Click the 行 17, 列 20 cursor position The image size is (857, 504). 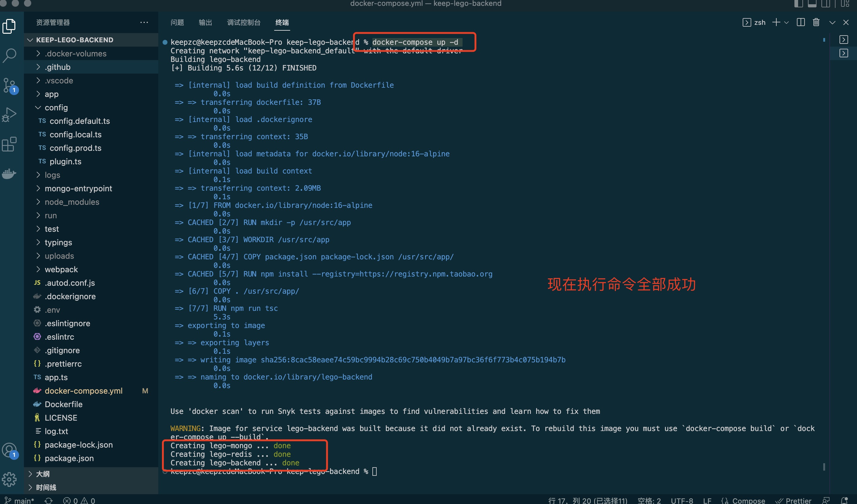point(588,500)
